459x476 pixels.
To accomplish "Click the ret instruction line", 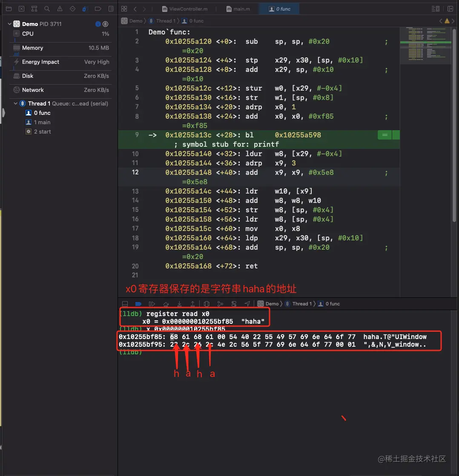I will (x=212, y=266).
